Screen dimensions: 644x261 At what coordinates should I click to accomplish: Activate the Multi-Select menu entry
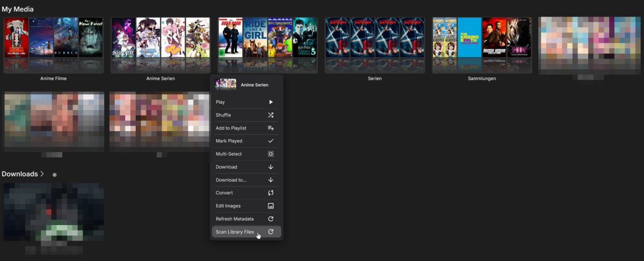246,154
